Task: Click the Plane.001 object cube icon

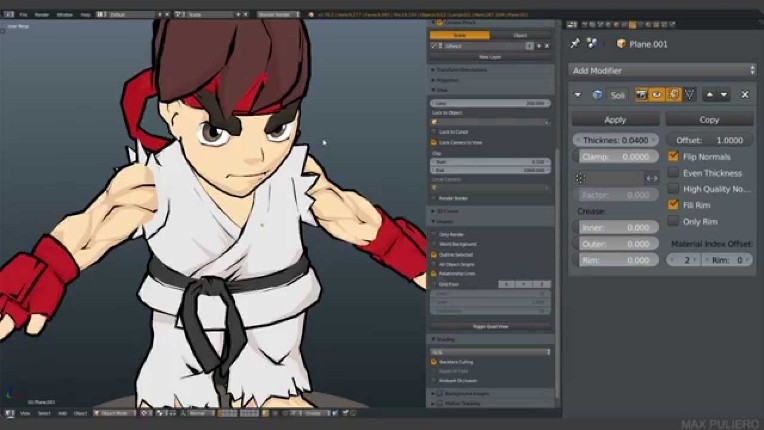Action: [621, 44]
